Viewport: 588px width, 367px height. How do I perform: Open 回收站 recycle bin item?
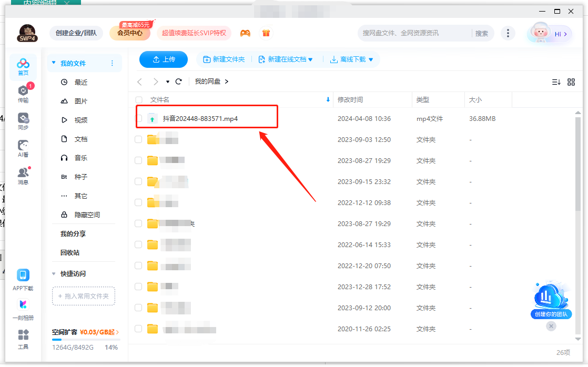point(70,252)
